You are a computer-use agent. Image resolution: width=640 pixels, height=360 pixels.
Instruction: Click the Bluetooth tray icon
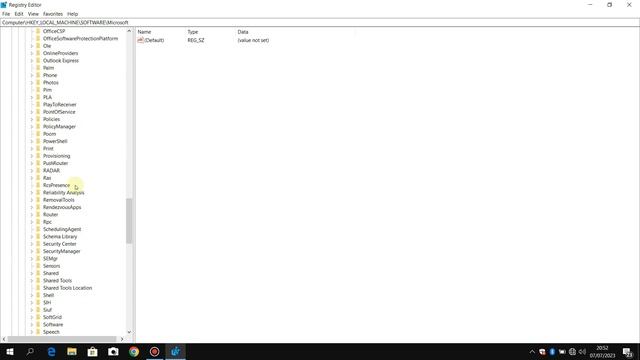click(x=552, y=352)
